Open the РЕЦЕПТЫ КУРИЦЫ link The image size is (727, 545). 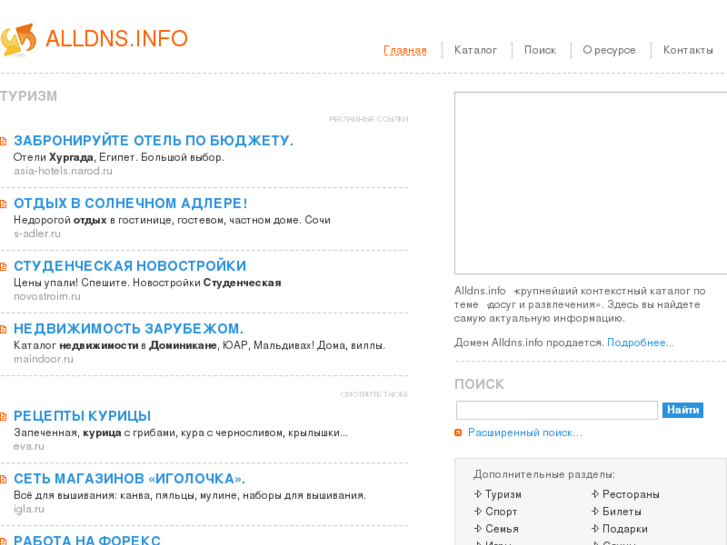pos(82,416)
